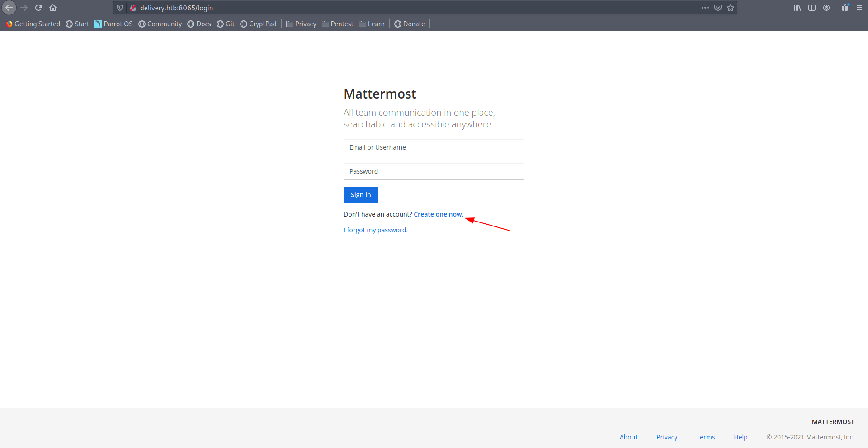This screenshot has height=448, width=868.
Task: Click the tracking protection shield icon
Action: coord(120,8)
